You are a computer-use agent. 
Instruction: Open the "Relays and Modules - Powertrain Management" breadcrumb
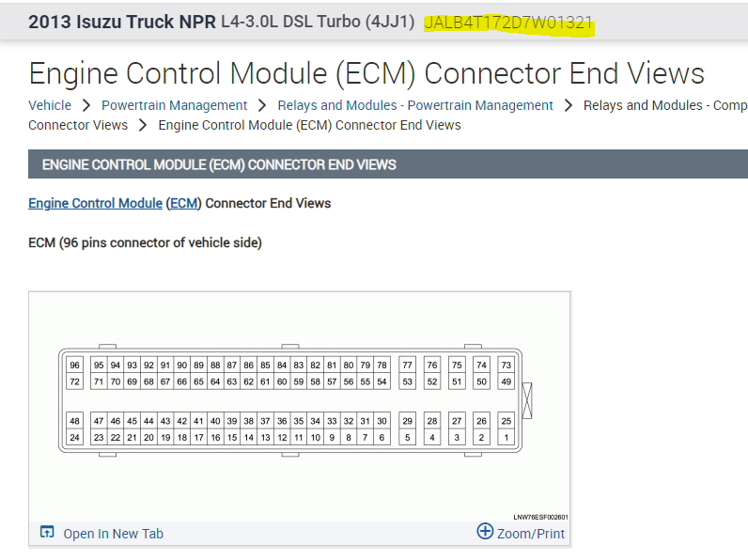tap(415, 105)
